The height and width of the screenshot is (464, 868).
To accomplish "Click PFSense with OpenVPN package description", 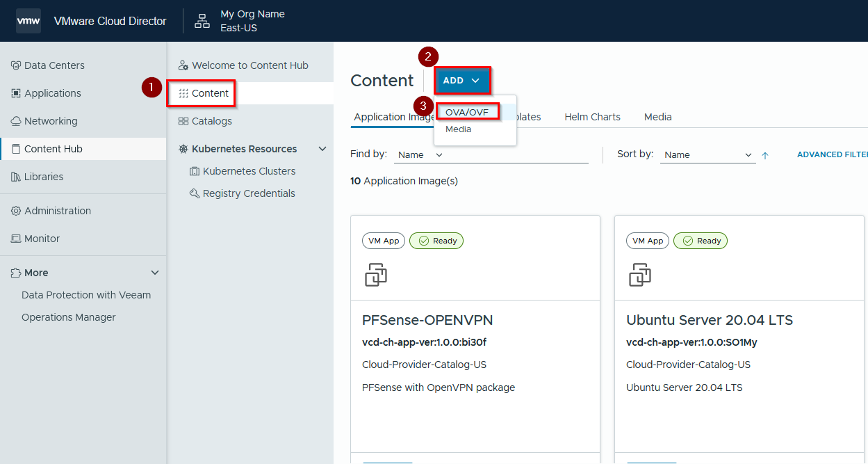I will coord(439,387).
